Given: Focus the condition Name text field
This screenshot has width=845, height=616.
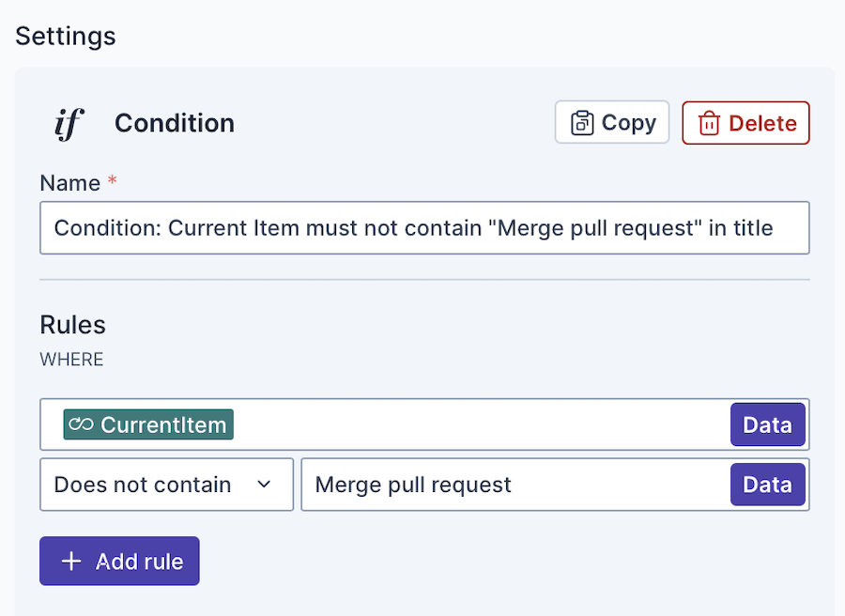Looking at the screenshot, I should point(423,228).
